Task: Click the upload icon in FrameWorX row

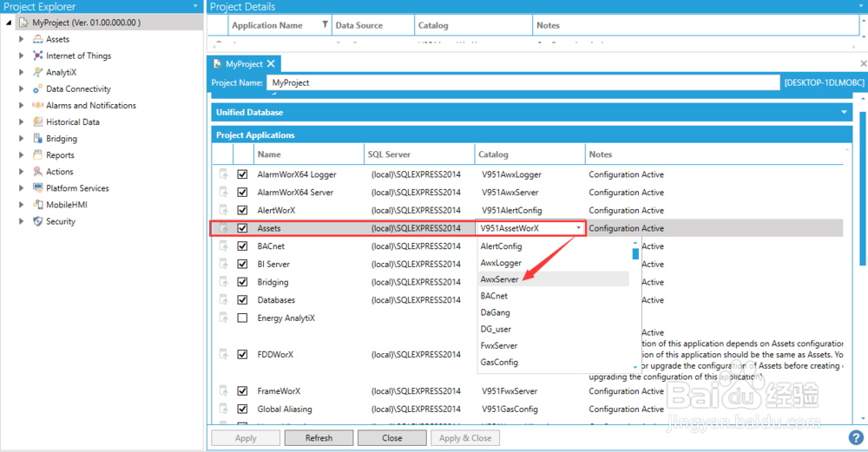Action: 224,390
